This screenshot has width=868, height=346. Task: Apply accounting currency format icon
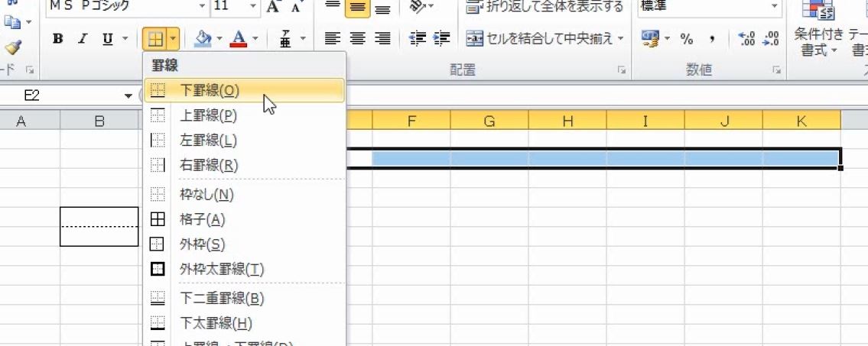pos(650,39)
